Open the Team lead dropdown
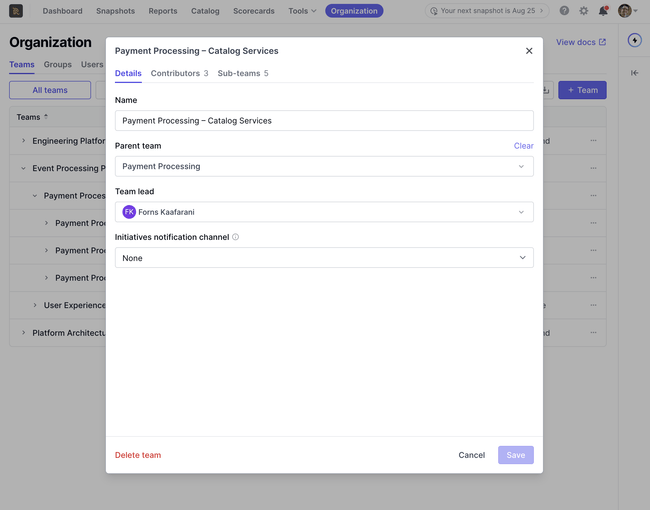The image size is (650, 510). click(324, 212)
